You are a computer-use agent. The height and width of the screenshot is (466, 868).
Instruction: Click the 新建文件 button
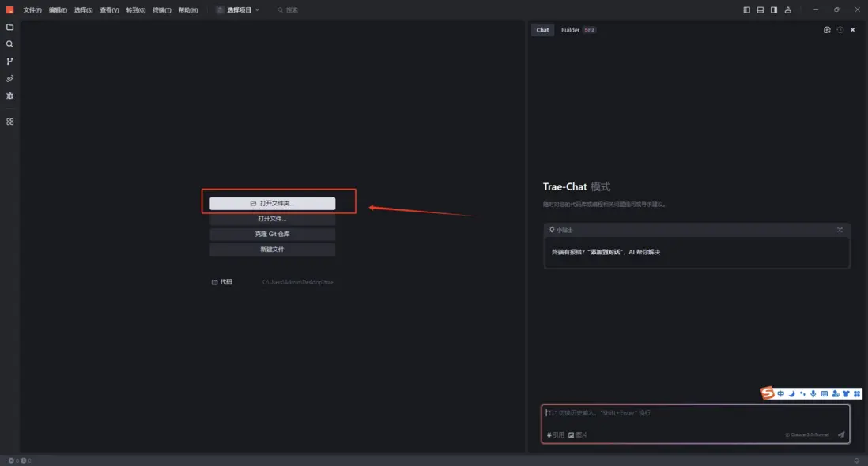pyautogui.click(x=273, y=250)
